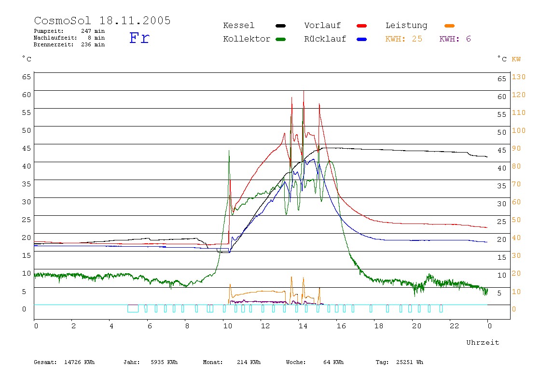This screenshot has height=392, width=554.
Task: Click the "64 KWh" weekly value
Action: pos(333,362)
